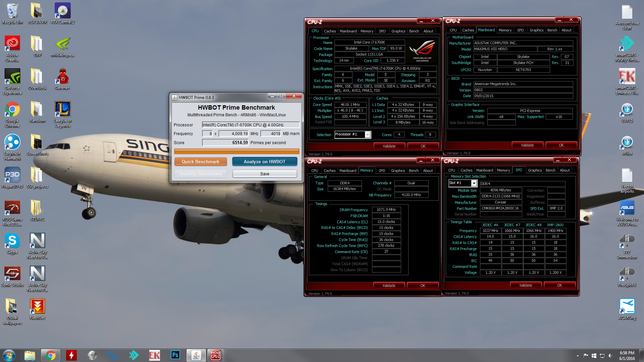Click Validate in CPU-Z Memory window
This screenshot has height=362, width=644.
(x=389, y=286)
